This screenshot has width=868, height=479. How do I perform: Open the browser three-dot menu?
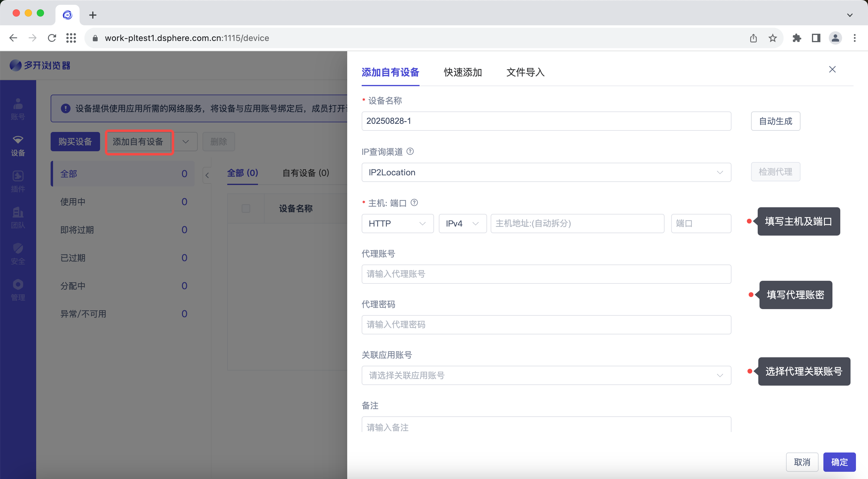pos(854,38)
